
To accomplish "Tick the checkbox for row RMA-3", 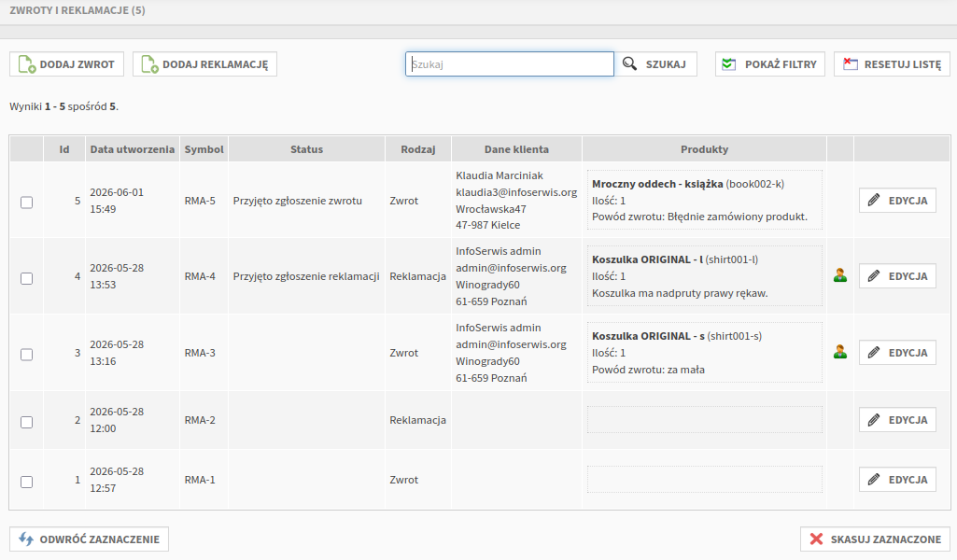I will pos(27,355).
